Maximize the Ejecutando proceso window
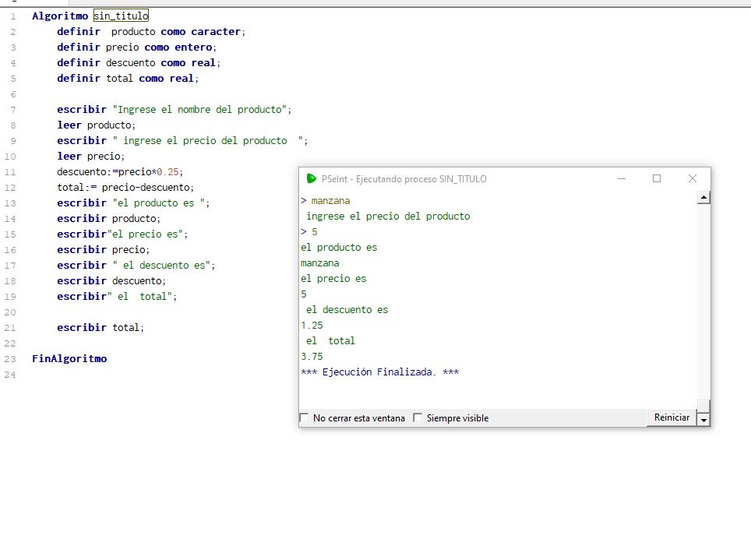This screenshot has height=560, width=751. tap(657, 178)
